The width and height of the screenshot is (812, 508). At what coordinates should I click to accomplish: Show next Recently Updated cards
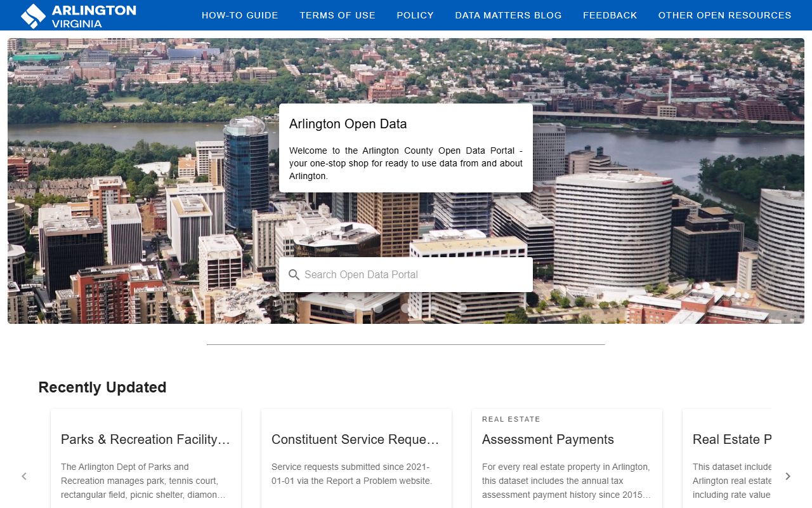(788, 476)
